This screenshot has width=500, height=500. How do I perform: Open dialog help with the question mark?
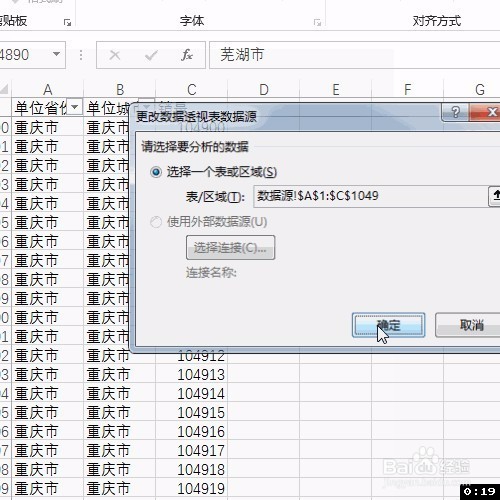coord(455,112)
